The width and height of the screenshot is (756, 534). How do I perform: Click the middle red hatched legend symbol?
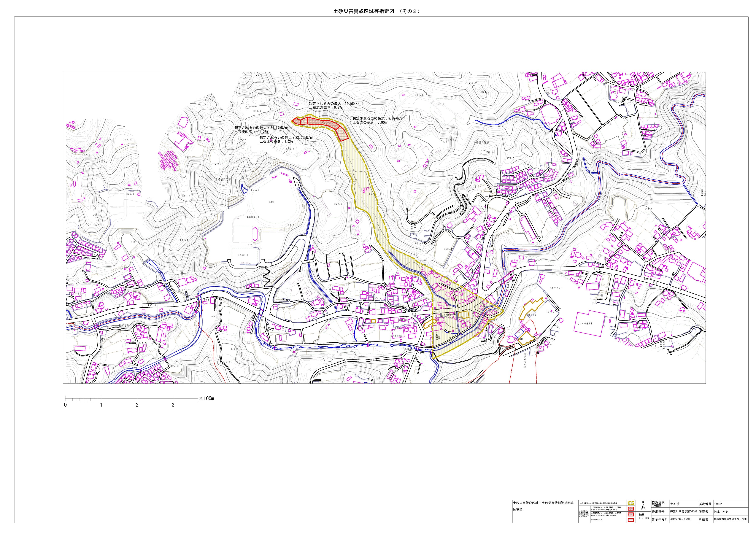(631, 514)
